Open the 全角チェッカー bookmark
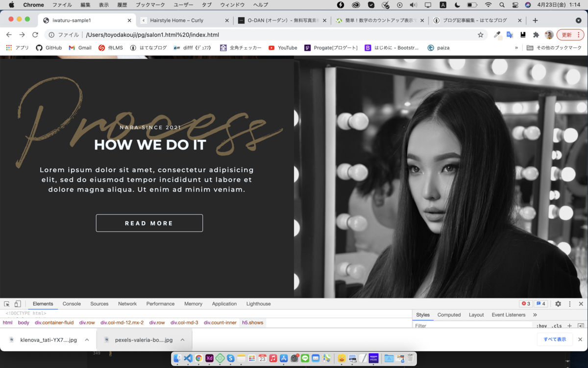The height and width of the screenshot is (368, 588). pos(241,48)
